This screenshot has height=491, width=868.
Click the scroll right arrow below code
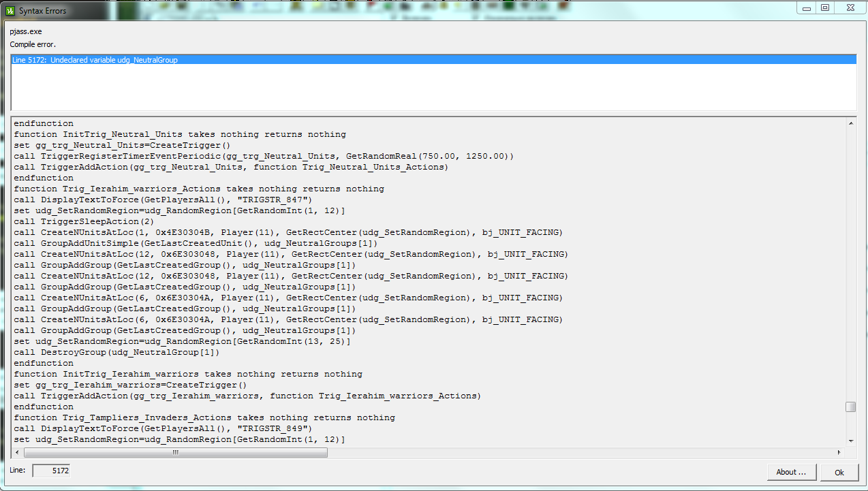839,452
